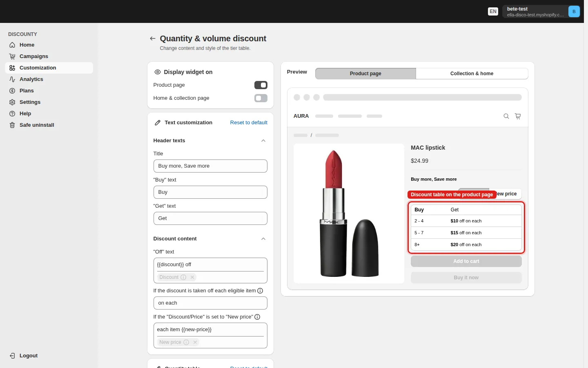Click the MAC lipstick product image
The height and width of the screenshot is (368, 588).
point(349,213)
